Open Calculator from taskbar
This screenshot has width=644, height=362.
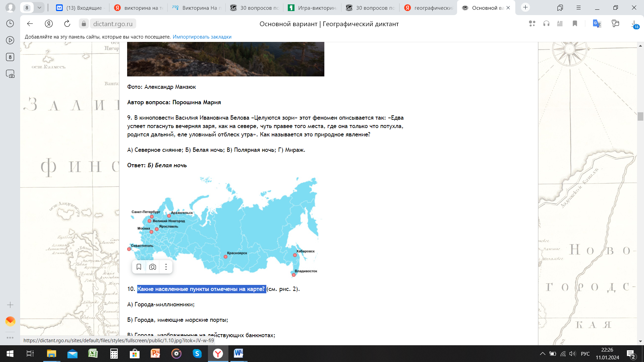tap(114, 354)
